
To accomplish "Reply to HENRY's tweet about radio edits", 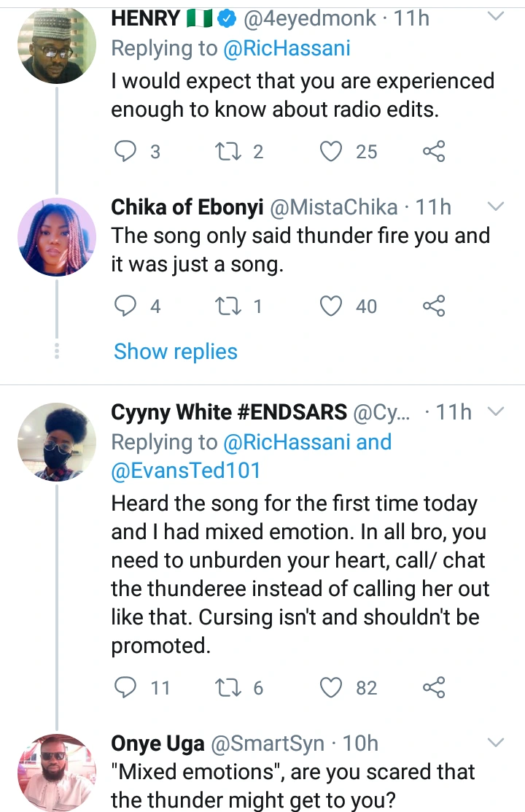I will 127,151.
